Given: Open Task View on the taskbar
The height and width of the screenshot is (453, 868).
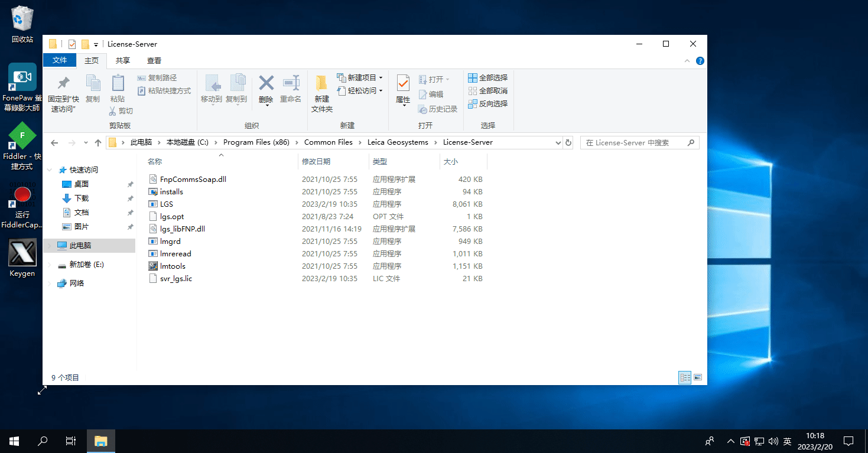Looking at the screenshot, I should click(70, 441).
